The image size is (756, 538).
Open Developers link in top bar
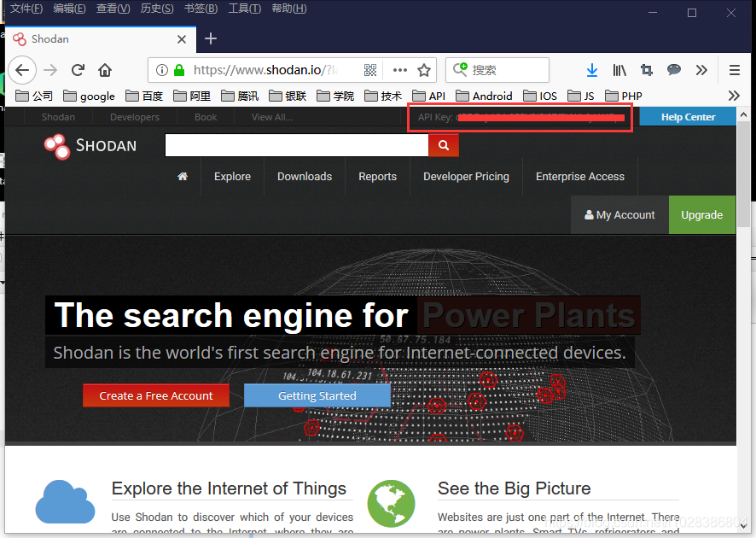135,117
